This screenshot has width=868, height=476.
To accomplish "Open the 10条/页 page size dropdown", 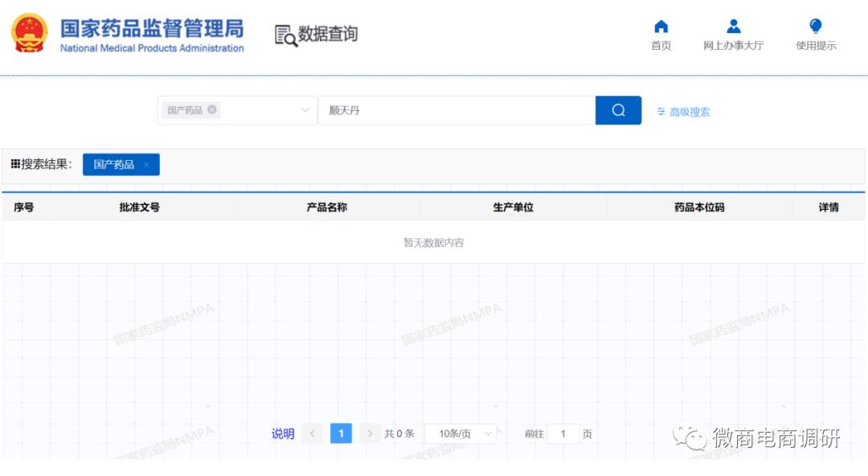I will pos(461,433).
